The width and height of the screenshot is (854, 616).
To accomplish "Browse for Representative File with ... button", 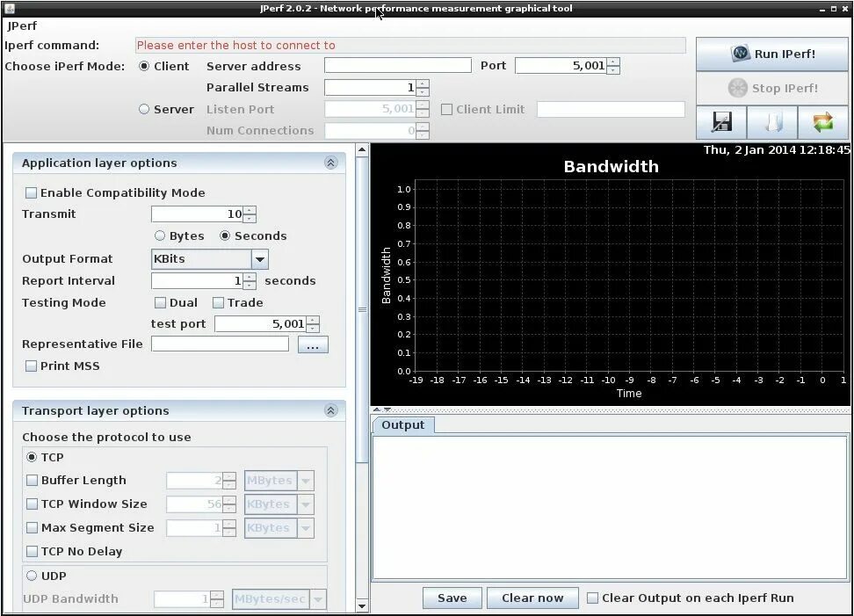I will (x=313, y=344).
